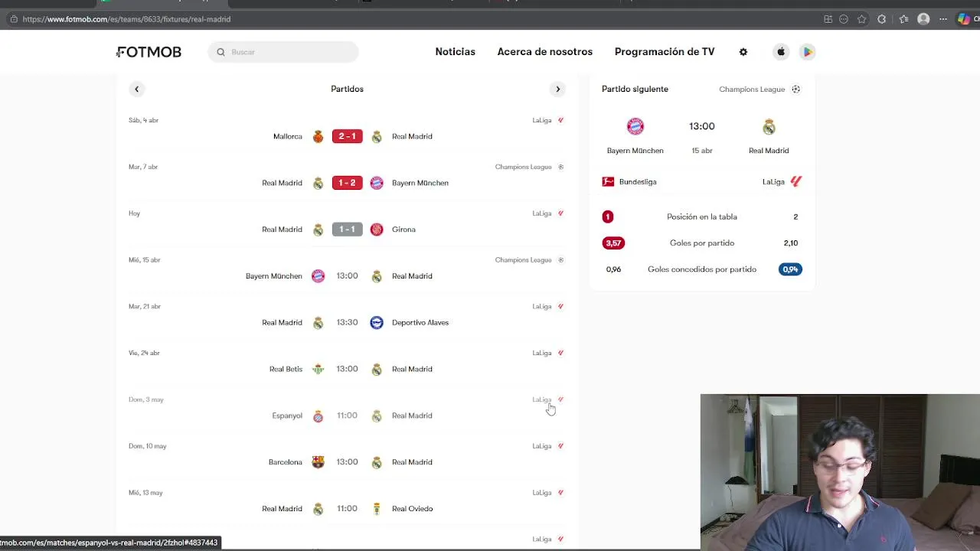
Task: Open Programación de TV page
Action: (665, 51)
